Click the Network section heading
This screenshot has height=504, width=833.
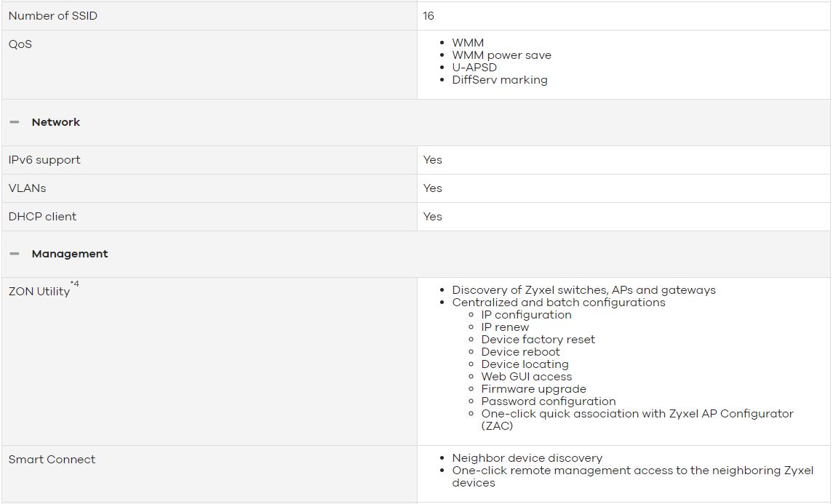click(x=56, y=122)
